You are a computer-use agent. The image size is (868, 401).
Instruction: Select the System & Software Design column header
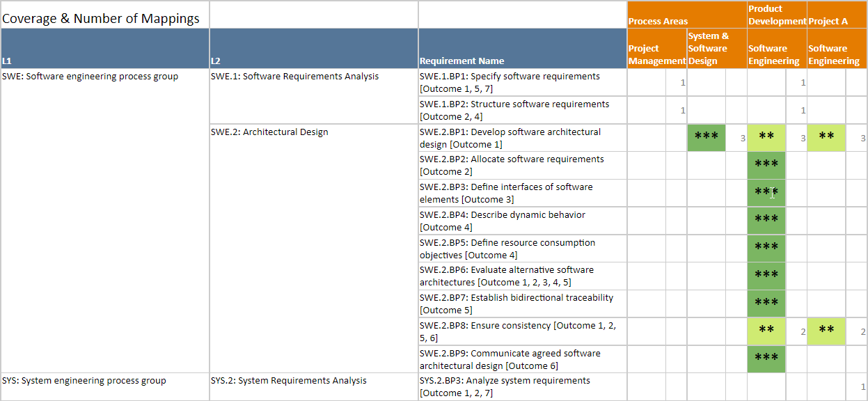pos(716,48)
